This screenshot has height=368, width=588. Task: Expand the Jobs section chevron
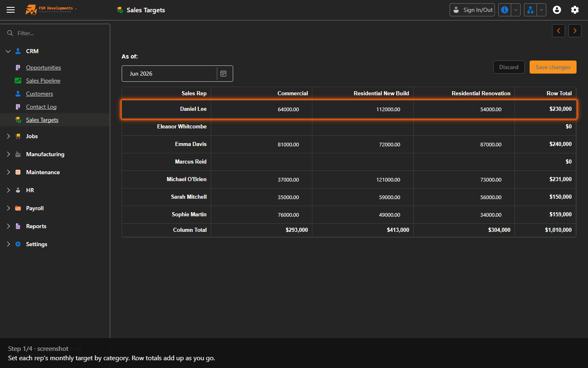tap(8, 136)
